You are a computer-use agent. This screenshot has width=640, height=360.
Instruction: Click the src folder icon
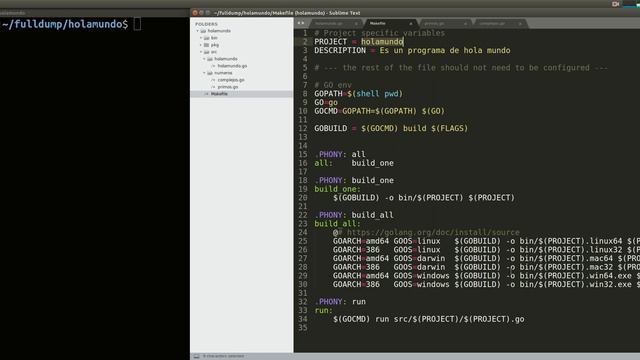(207, 52)
